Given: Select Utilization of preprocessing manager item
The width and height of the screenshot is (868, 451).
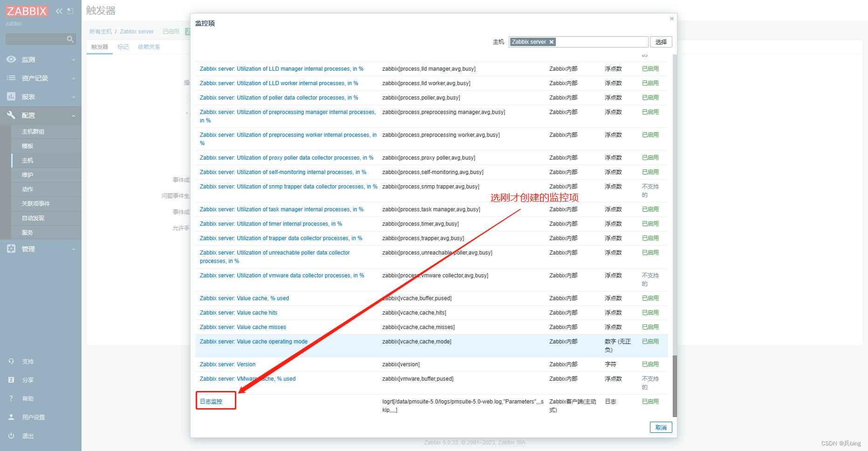Looking at the screenshot, I should point(288,116).
